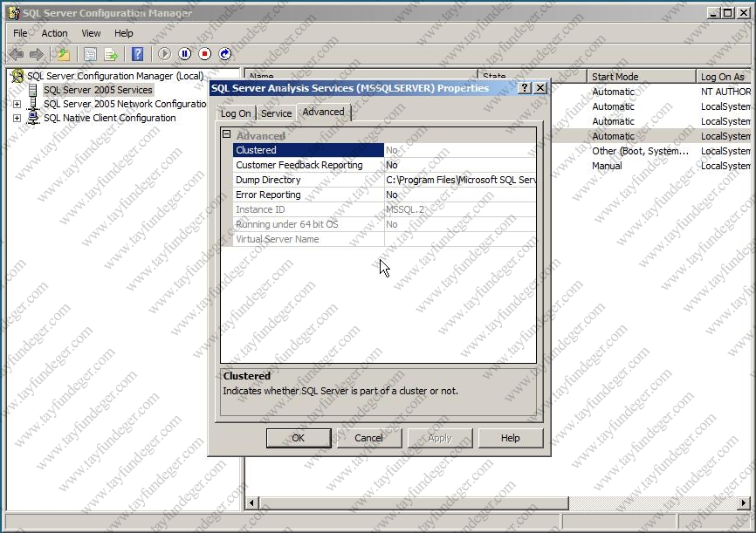Pause the service with the pause icon
The width and height of the screenshot is (756, 533).
pyautogui.click(x=185, y=54)
